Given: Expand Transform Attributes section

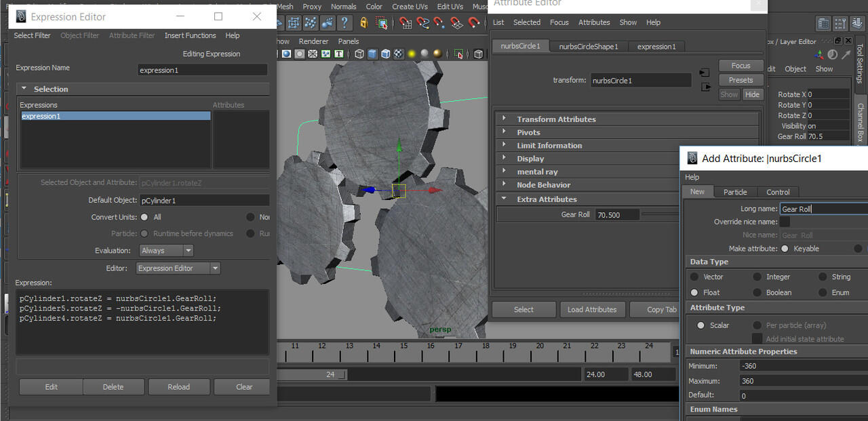Looking at the screenshot, I should point(504,119).
